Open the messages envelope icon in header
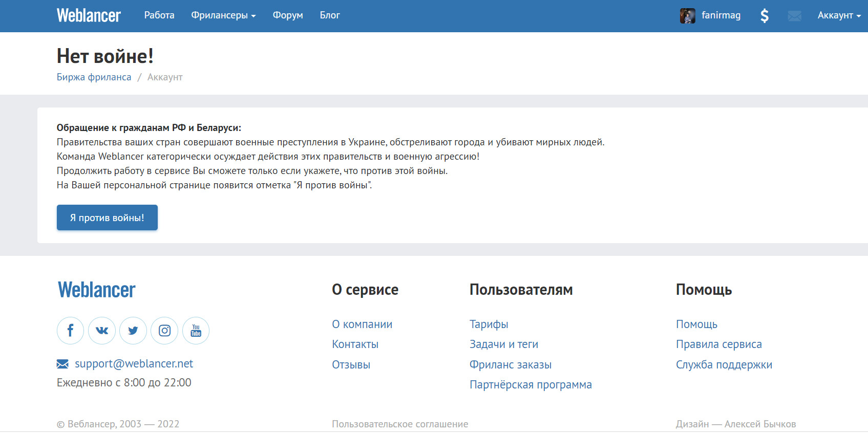The image size is (868, 434). 794,16
